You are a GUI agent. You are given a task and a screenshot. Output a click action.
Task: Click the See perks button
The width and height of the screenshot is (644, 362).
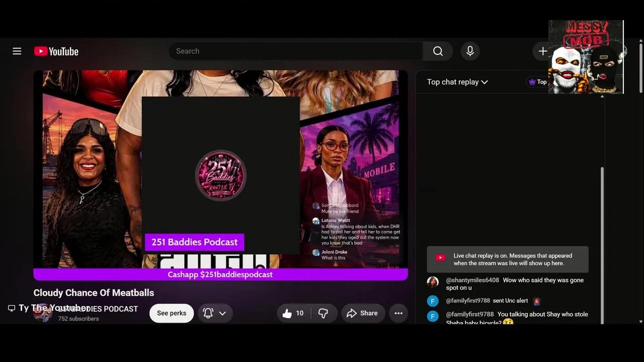(x=172, y=313)
